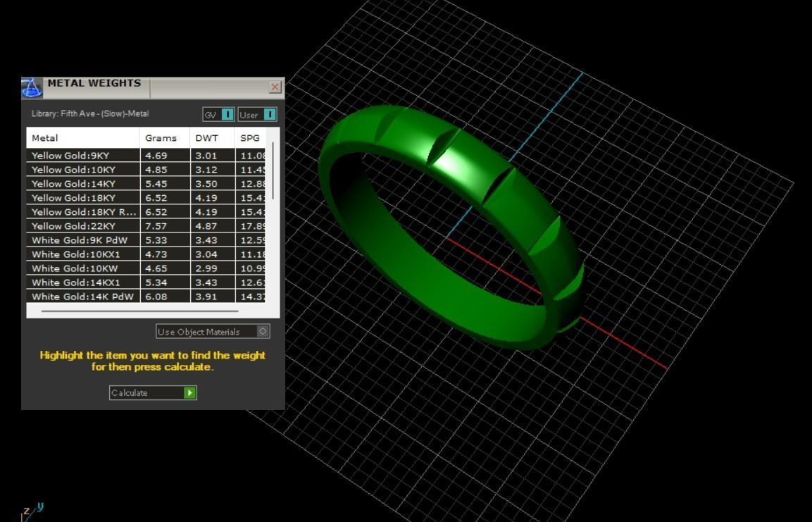Click the 4.85 grams value for 10KY
Screen dimensions: 812x522
156,169
